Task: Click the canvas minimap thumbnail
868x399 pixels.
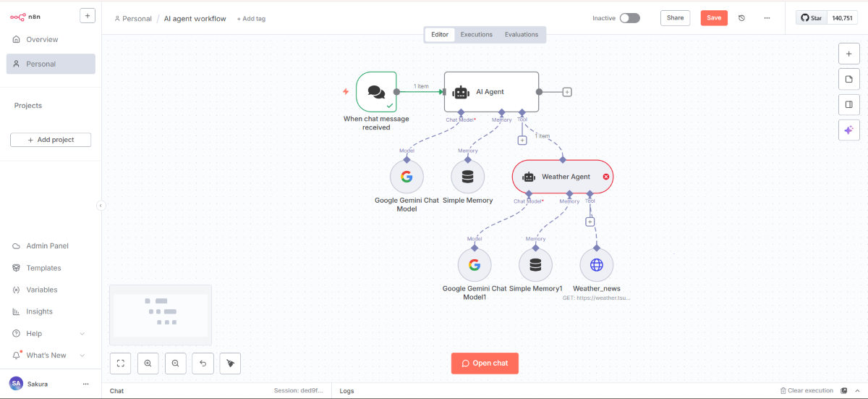Action: tap(161, 315)
